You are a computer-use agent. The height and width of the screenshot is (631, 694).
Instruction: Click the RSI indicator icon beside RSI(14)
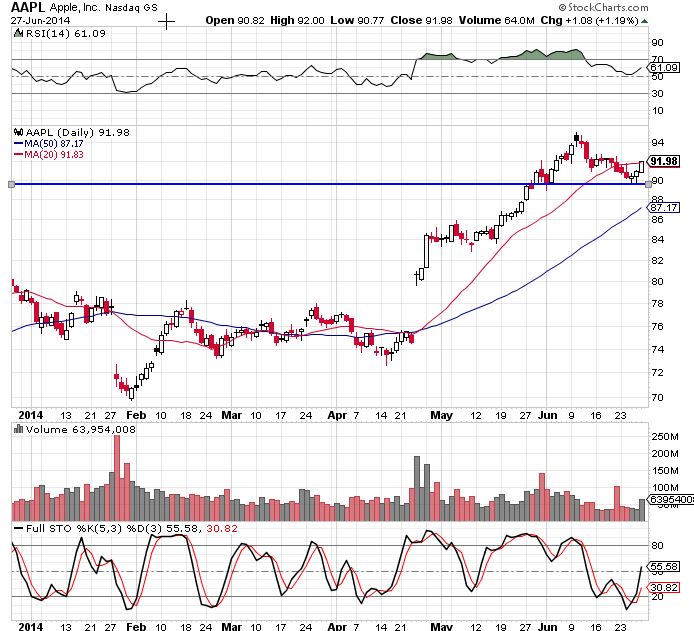[18, 33]
